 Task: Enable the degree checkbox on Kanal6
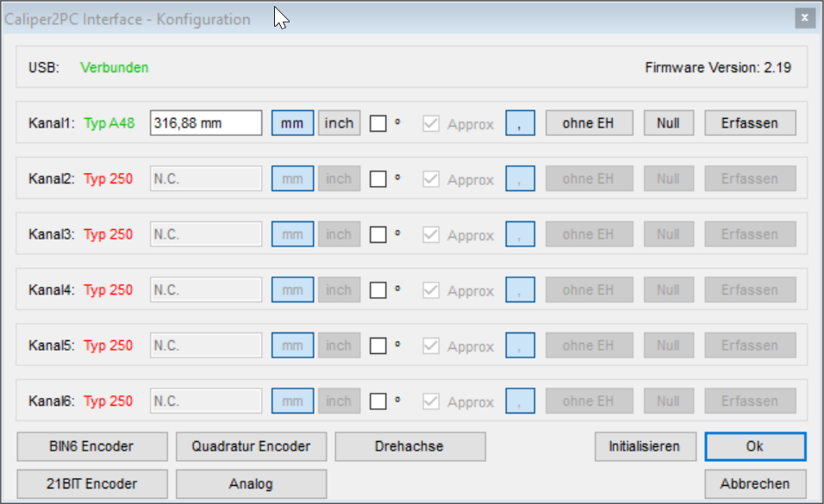(378, 401)
